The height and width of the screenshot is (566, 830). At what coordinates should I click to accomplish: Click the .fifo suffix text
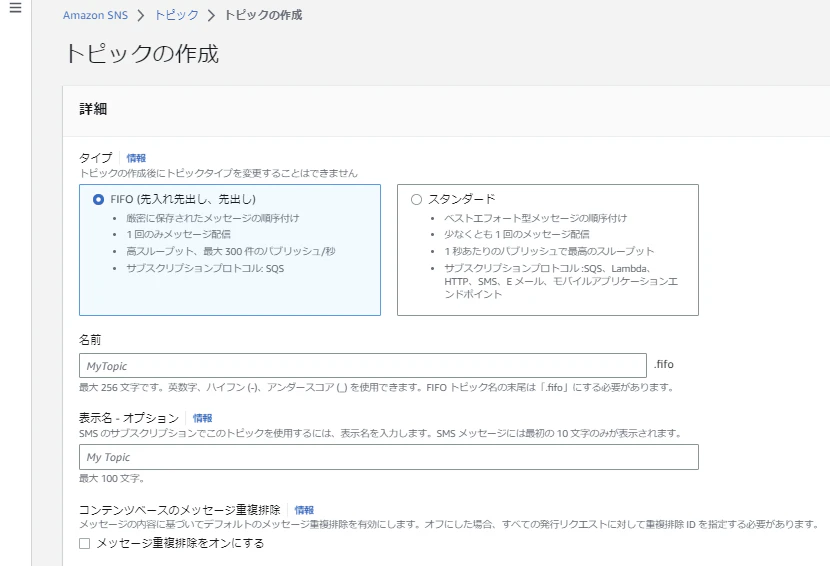664,364
